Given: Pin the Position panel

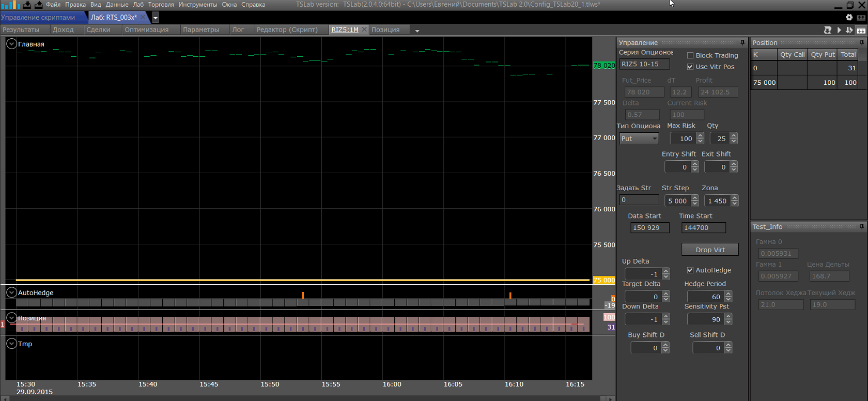Looking at the screenshot, I should [x=861, y=42].
